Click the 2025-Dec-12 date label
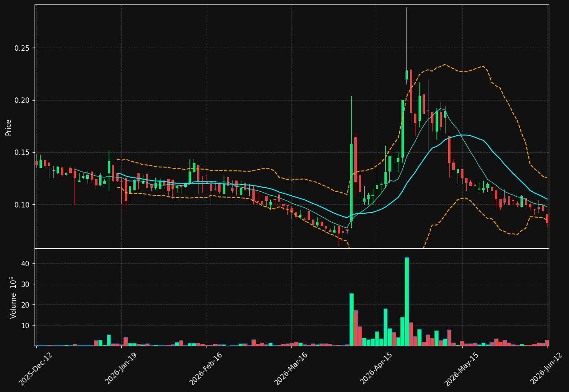Image resolution: width=569 pixels, height=392 pixels. (36, 368)
